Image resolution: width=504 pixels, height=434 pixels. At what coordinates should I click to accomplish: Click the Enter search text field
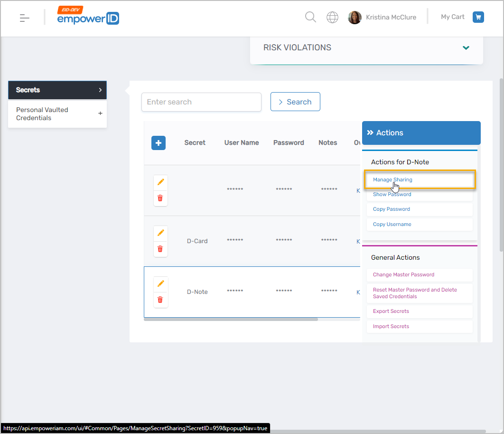coord(201,102)
